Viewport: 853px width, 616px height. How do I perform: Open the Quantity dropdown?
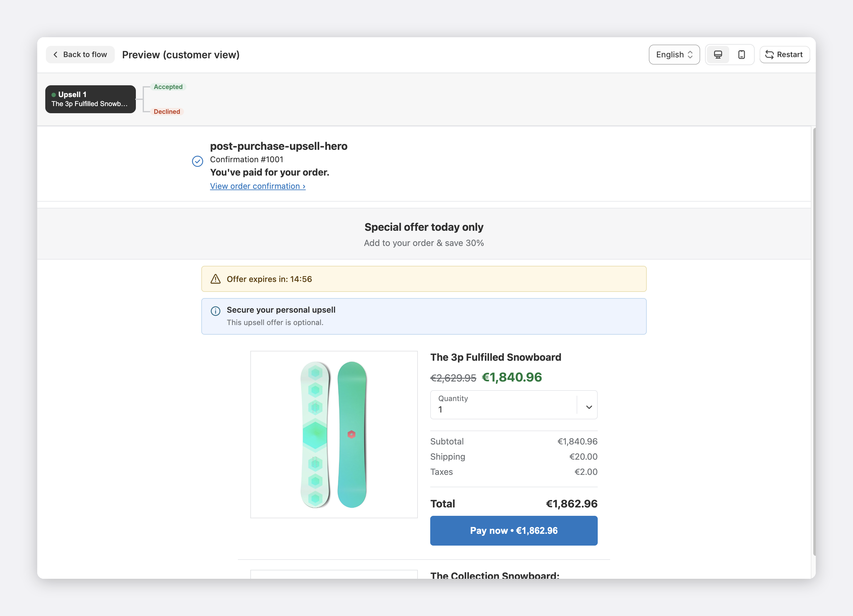[x=514, y=405]
